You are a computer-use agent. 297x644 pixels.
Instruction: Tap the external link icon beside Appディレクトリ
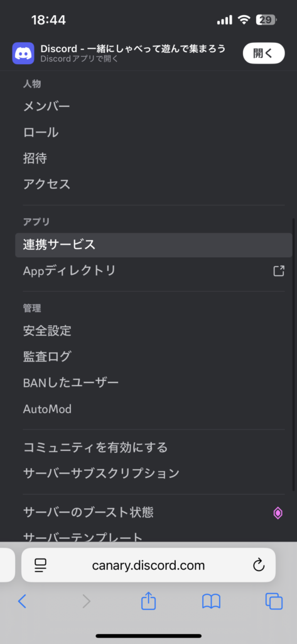[279, 270]
